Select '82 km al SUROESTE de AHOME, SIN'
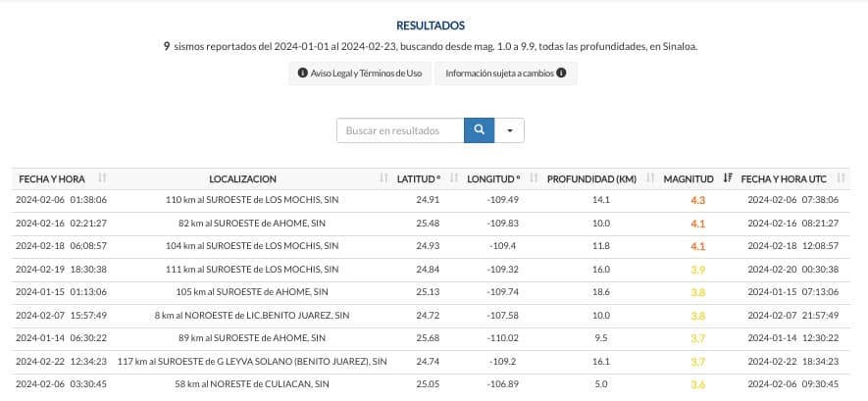Image resolution: width=868 pixels, height=401 pixels. (x=252, y=223)
